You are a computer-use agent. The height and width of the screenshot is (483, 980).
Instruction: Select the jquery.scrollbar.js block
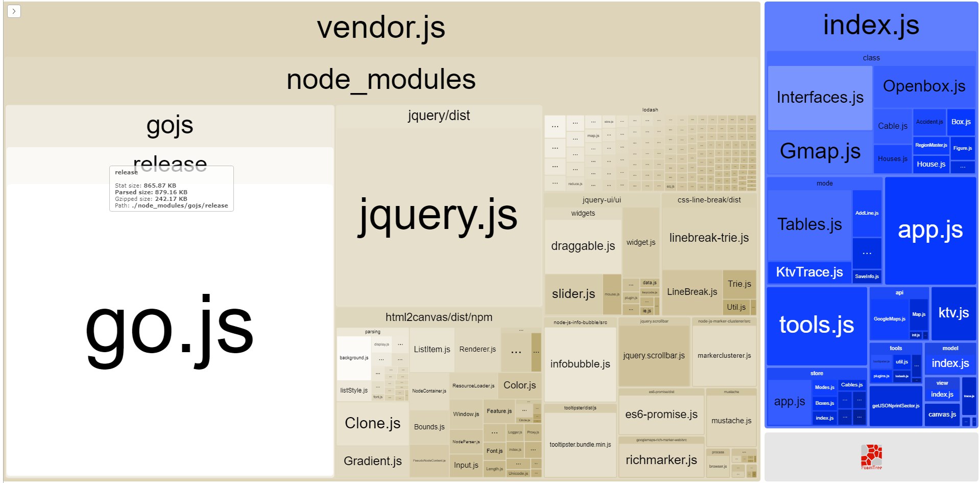click(x=654, y=356)
